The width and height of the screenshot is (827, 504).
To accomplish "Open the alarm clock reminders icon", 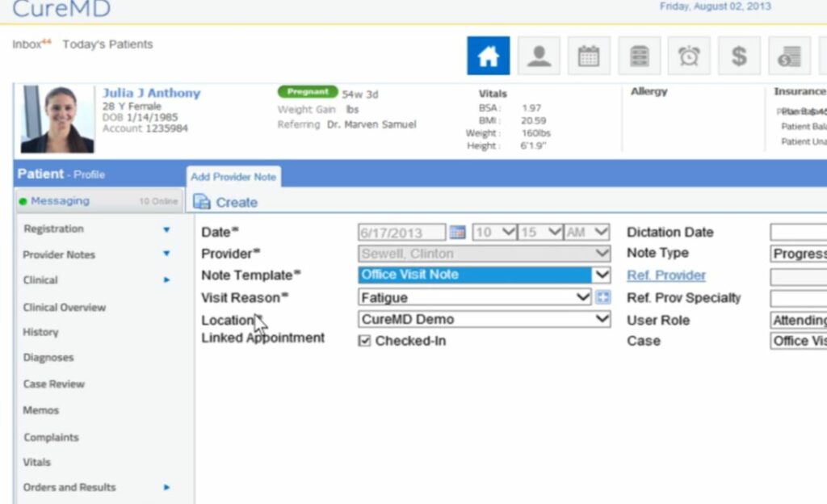I will [689, 56].
